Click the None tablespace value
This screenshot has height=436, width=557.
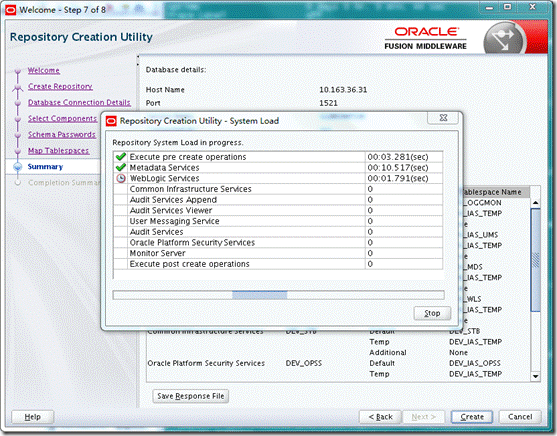coord(458,352)
